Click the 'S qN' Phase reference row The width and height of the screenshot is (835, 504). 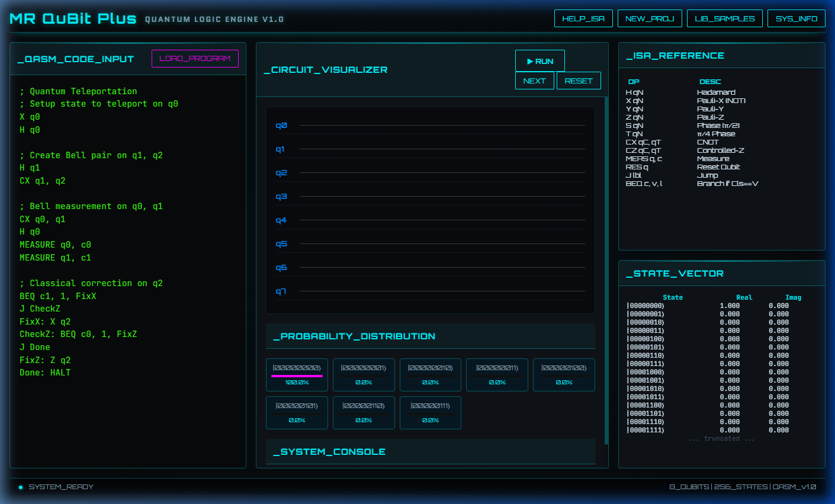click(x=721, y=126)
